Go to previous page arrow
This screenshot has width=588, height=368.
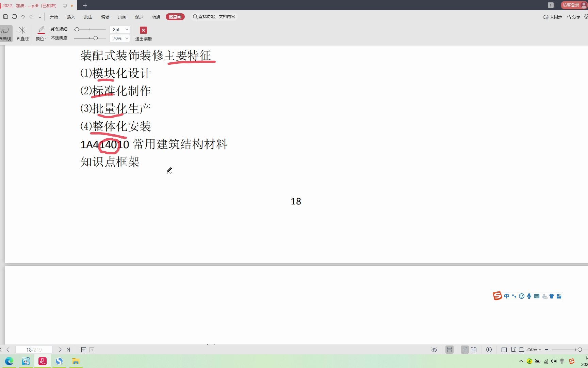8,350
